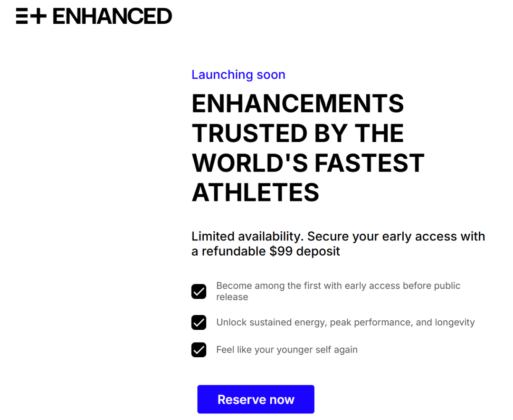Click the word longevity in second benefit
513x420 pixels.
[x=455, y=323]
